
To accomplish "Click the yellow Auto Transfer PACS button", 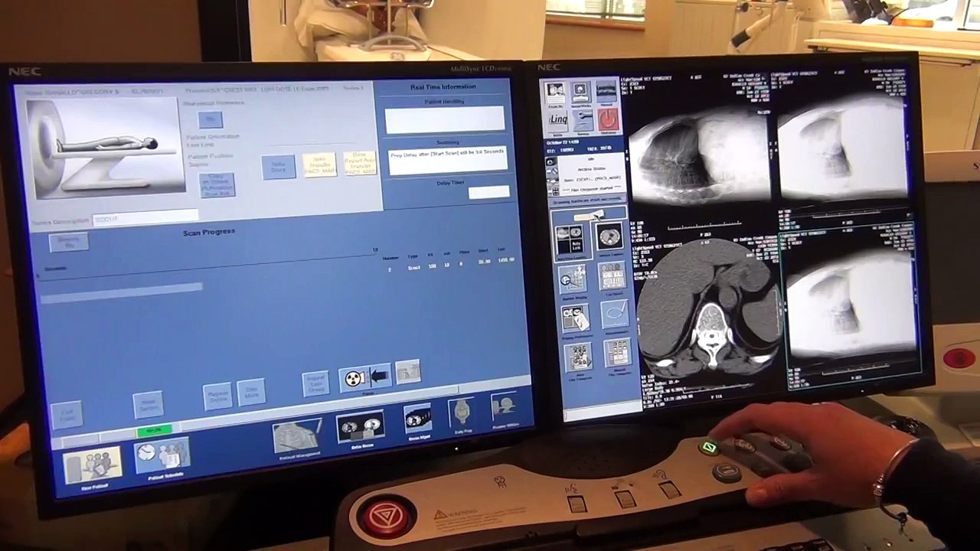I will pyautogui.click(x=319, y=165).
